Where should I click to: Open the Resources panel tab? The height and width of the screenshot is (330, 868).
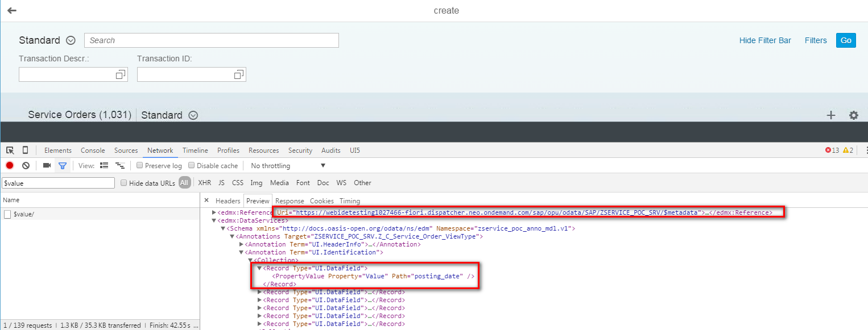point(264,151)
